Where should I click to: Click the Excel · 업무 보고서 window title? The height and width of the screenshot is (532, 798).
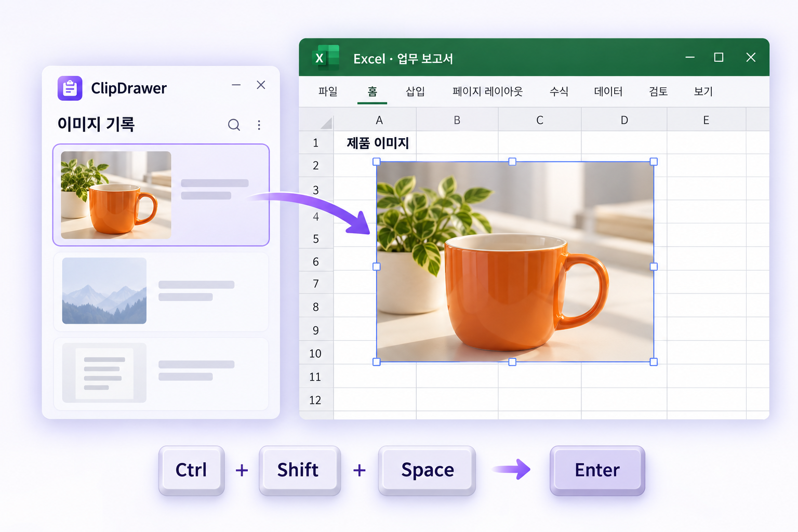coord(403,59)
